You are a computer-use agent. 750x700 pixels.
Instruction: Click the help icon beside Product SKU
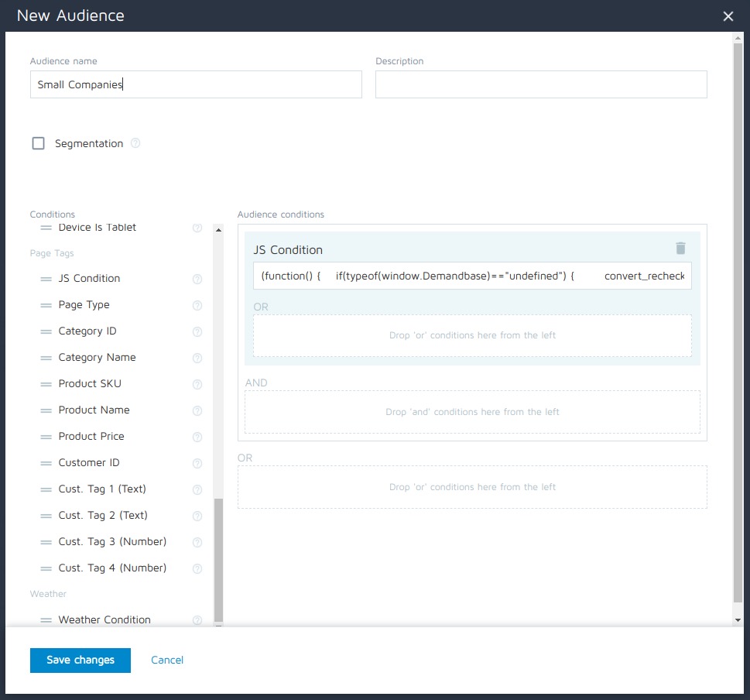[x=197, y=383]
